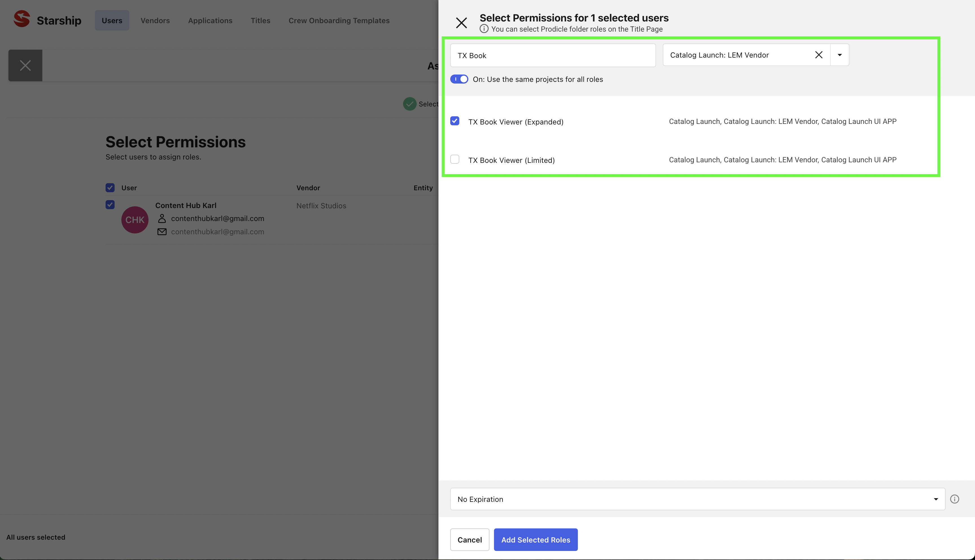Toggle Use the same projects for all roles
Image resolution: width=975 pixels, height=560 pixels.
click(x=459, y=79)
